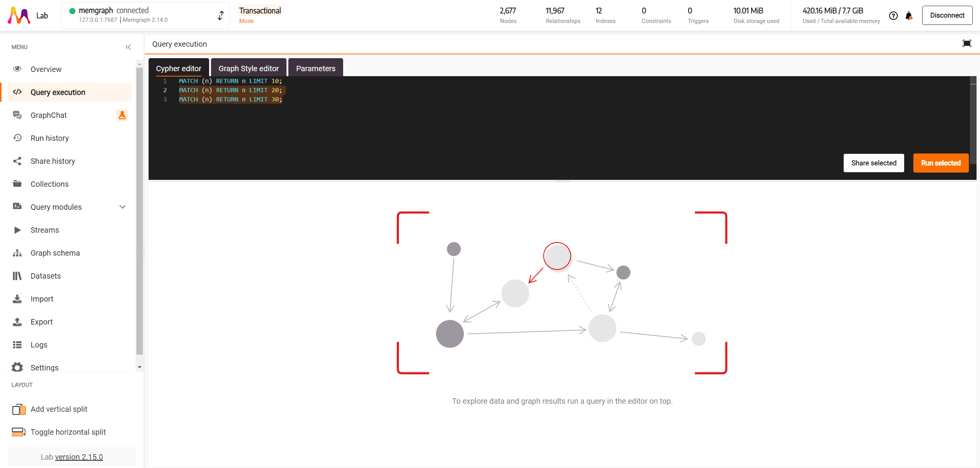The height and width of the screenshot is (468, 980).
Task: Open the Lab version 2.15.0 link
Action: click(x=79, y=457)
